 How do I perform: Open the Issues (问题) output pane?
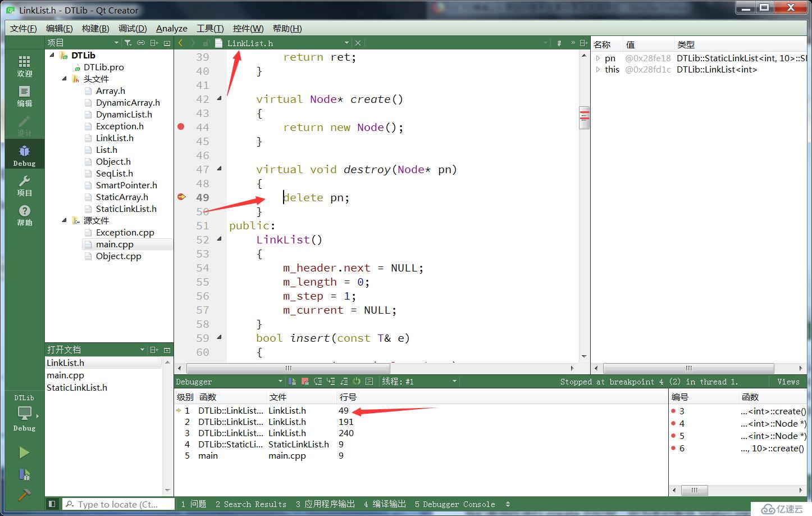[193, 504]
